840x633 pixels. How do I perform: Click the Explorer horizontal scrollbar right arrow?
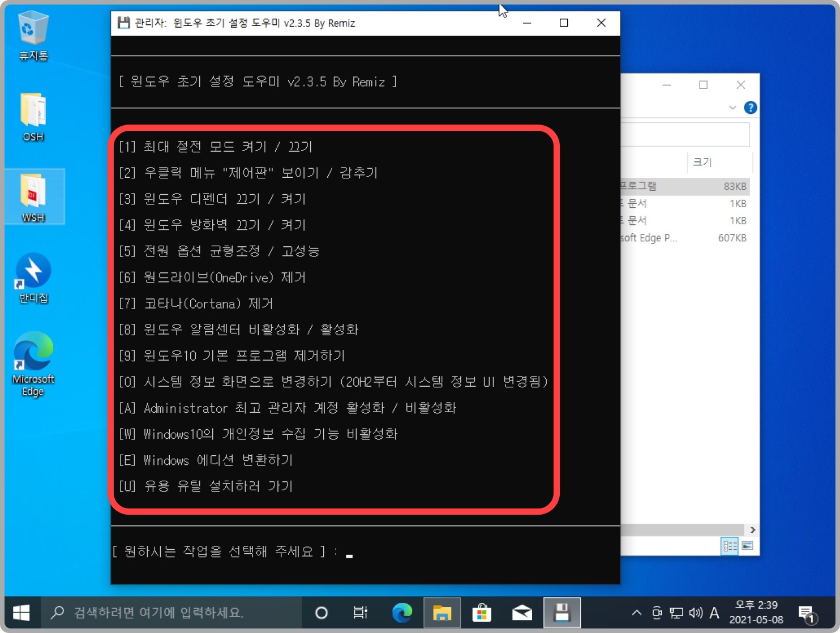coord(753,530)
